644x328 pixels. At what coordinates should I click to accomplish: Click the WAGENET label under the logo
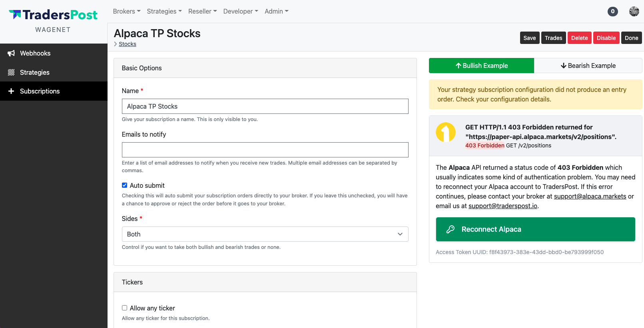(53, 30)
